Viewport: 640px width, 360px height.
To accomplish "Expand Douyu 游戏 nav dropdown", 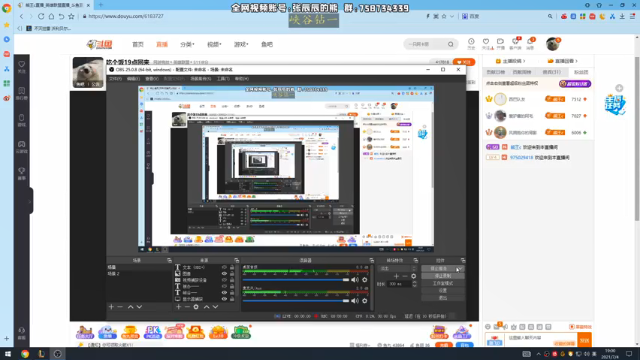I will (241, 44).
